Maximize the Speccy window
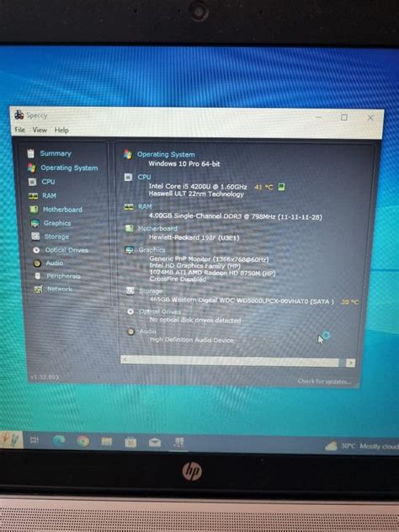 [x=344, y=117]
